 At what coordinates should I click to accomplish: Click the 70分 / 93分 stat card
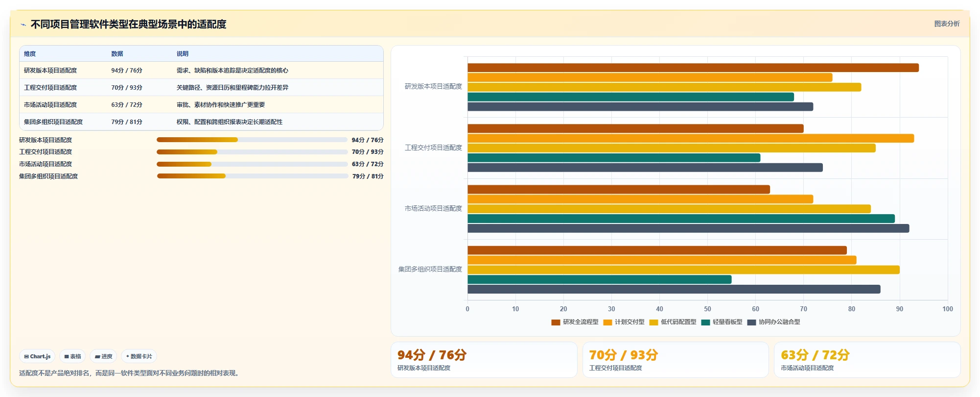coord(676,360)
